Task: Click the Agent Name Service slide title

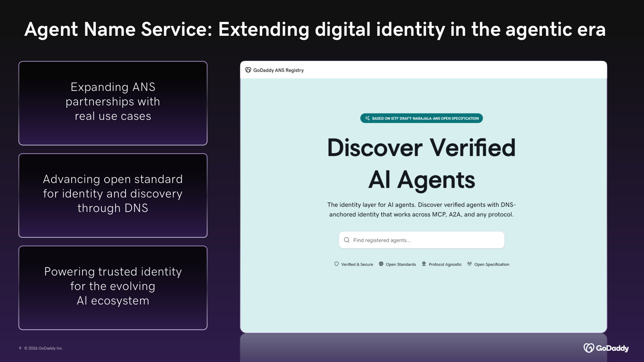Action: point(315,30)
